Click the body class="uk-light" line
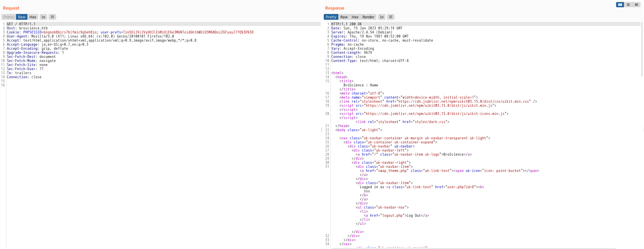 point(359,130)
